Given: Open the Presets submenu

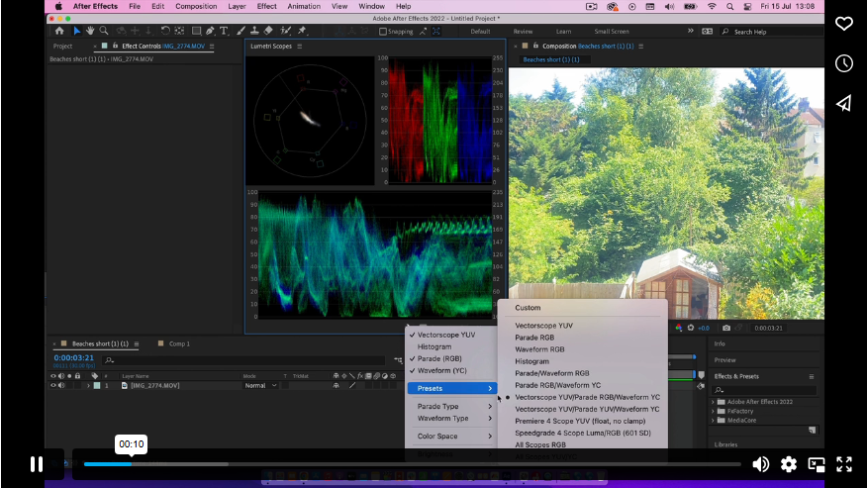Looking at the screenshot, I should pyautogui.click(x=451, y=388).
